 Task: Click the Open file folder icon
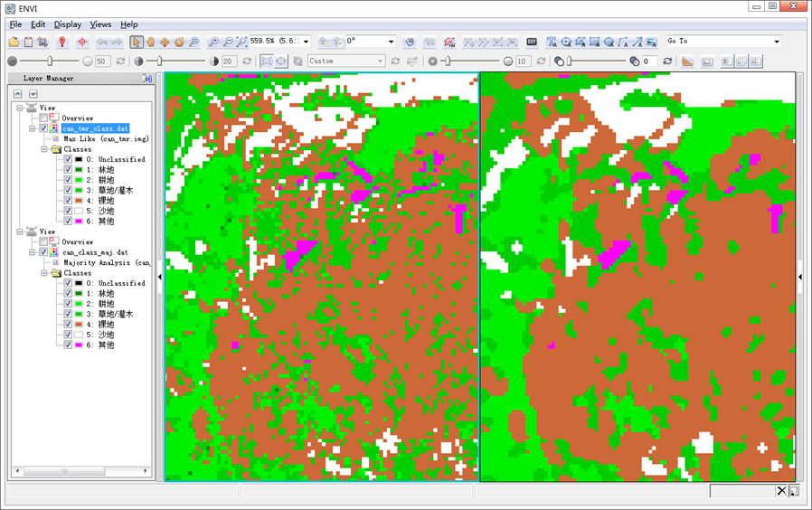tap(14, 42)
